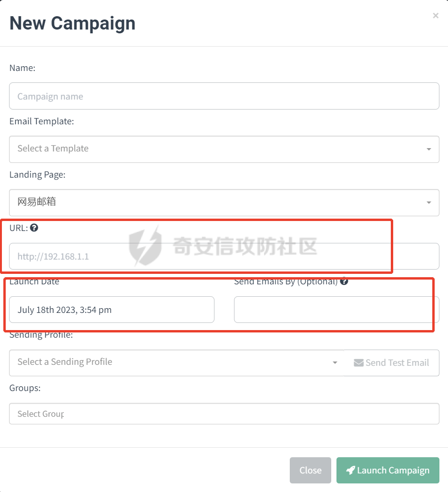448x492 pixels.
Task: Click the caret arrow of Select a Sending Profile
Action: (x=335, y=363)
